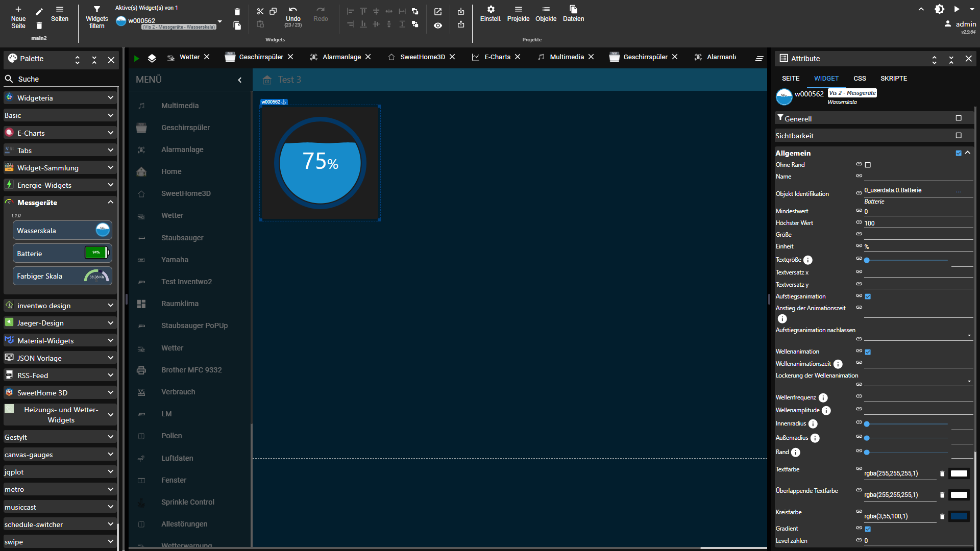Screen dimensions: 980x551
Task: Enable the Ohne Rand checkbox
Action: coord(868,165)
